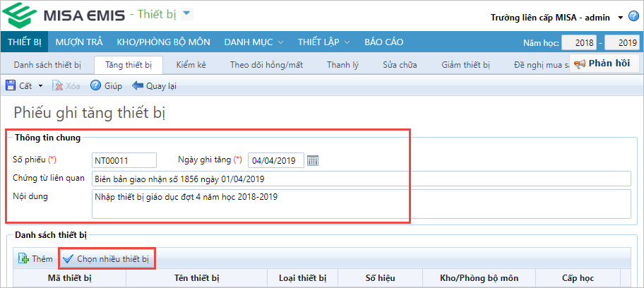Image resolution: width=644 pixels, height=288 pixels.
Task: Click the Quay lại back arrow
Action: 138,86
